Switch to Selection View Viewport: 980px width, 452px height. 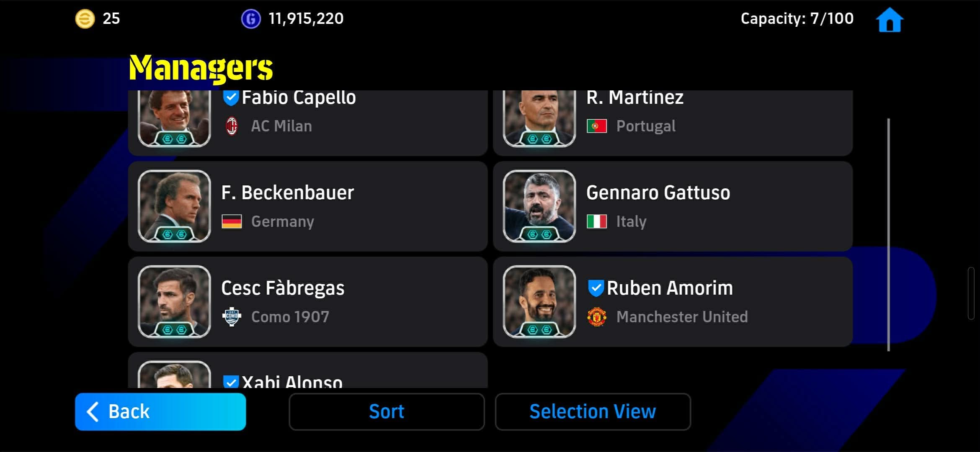click(593, 411)
